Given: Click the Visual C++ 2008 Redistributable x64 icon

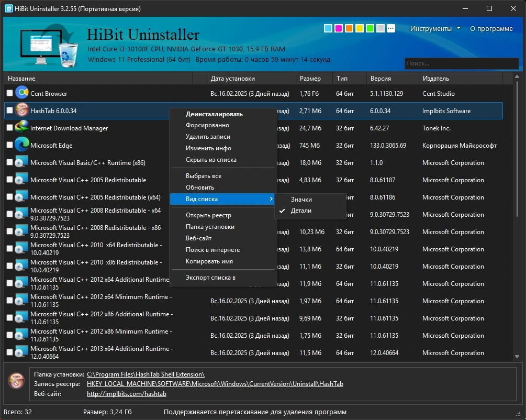Looking at the screenshot, I should (x=22, y=214).
